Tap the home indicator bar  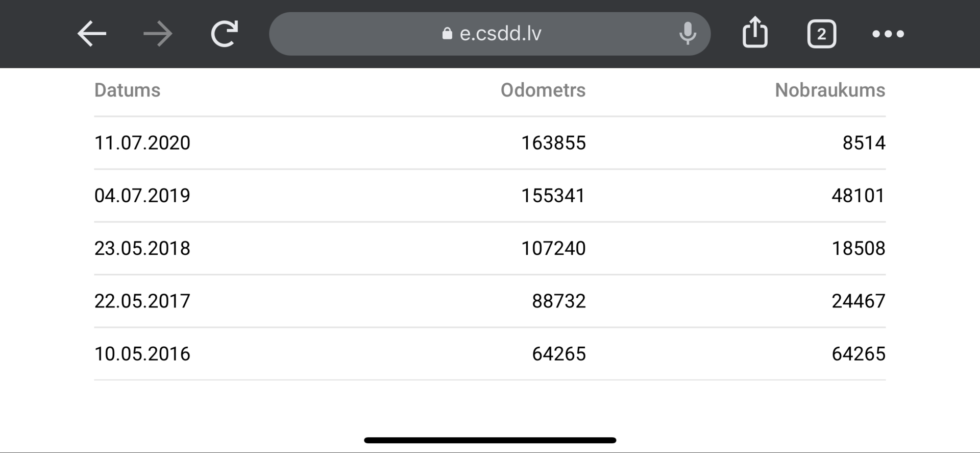pyautogui.click(x=490, y=440)
